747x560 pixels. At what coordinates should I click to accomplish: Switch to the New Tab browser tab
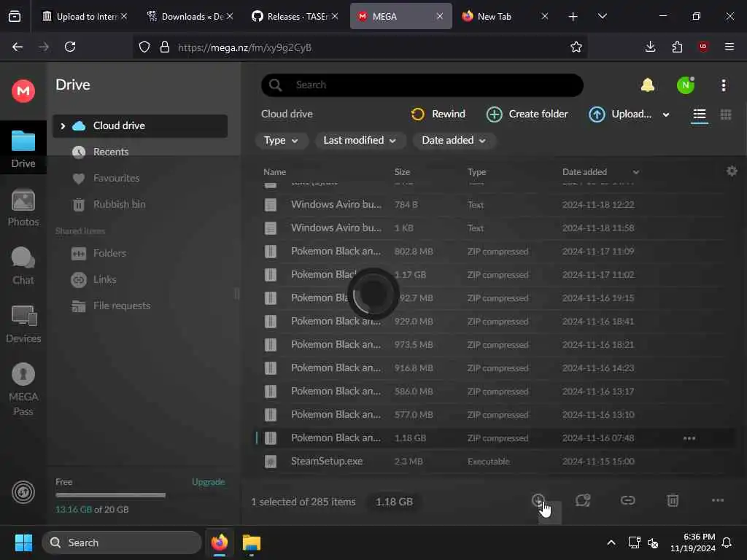[505, 16]
